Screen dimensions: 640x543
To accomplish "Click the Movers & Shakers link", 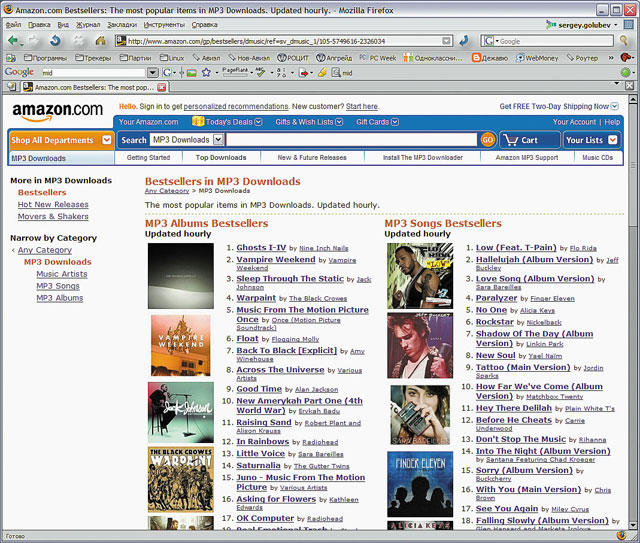I will [x=53, y=216].
